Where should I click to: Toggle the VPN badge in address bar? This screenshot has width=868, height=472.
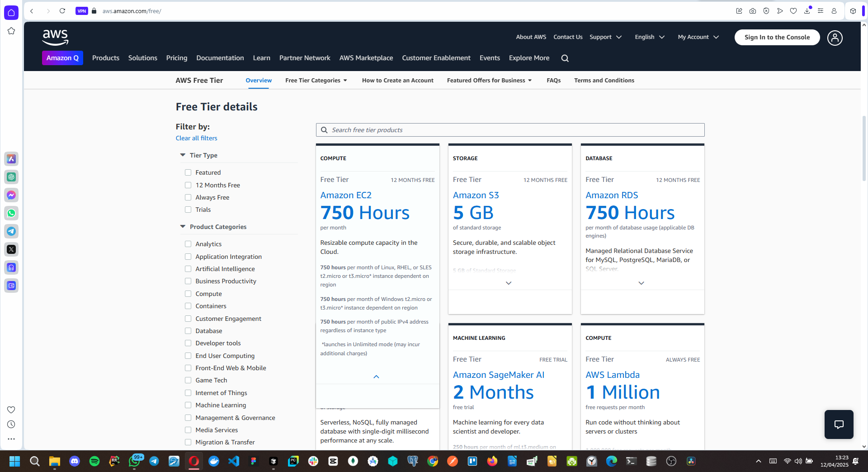pyautogui.click(x=81, y=11)
